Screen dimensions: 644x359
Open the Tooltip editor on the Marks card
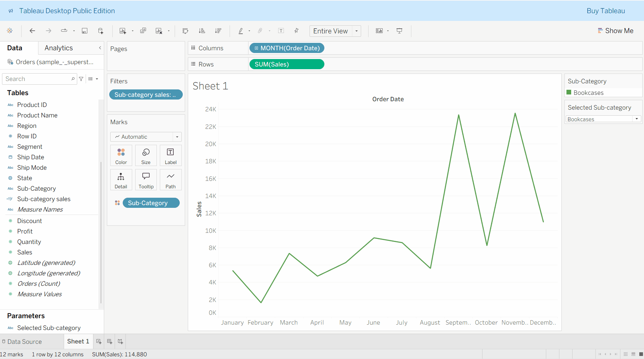146,179
